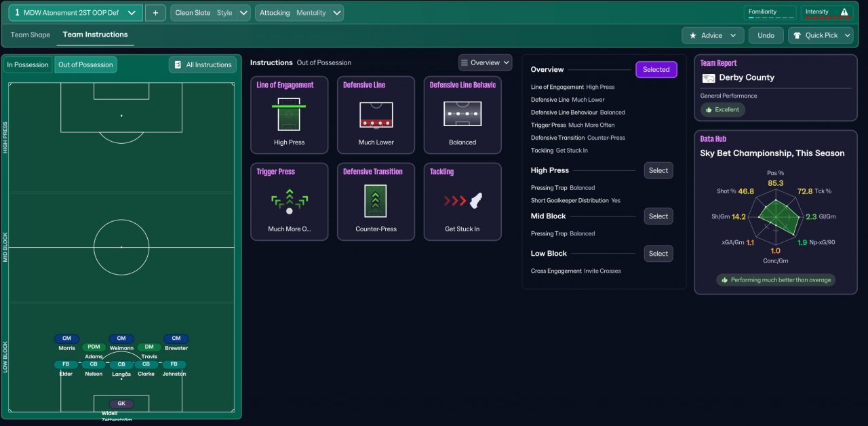The height and width of the screenshot is (426, 868).
Task: Click the Short Goalkeeper Distribution Yes row
Action: click(575, 200)
